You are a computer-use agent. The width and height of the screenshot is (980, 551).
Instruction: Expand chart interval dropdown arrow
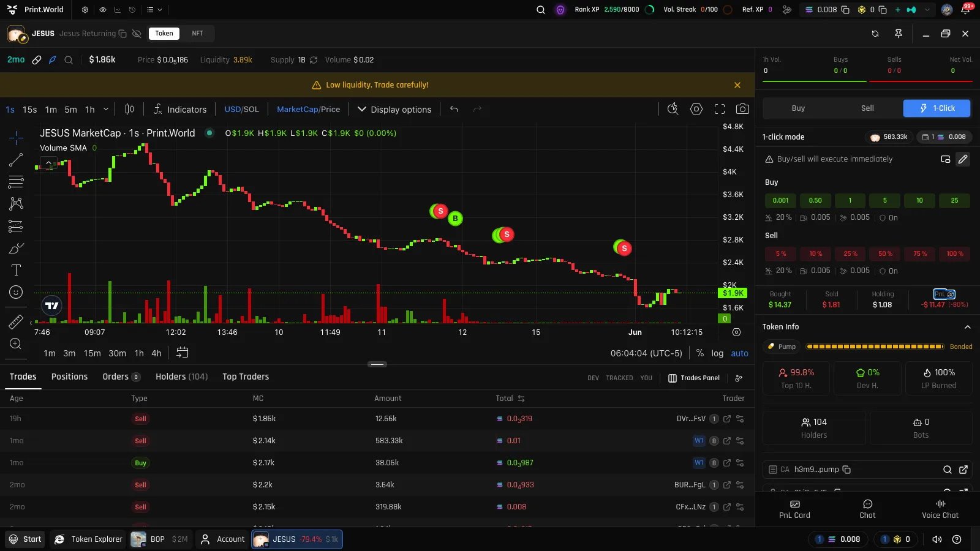pos(106,110)
